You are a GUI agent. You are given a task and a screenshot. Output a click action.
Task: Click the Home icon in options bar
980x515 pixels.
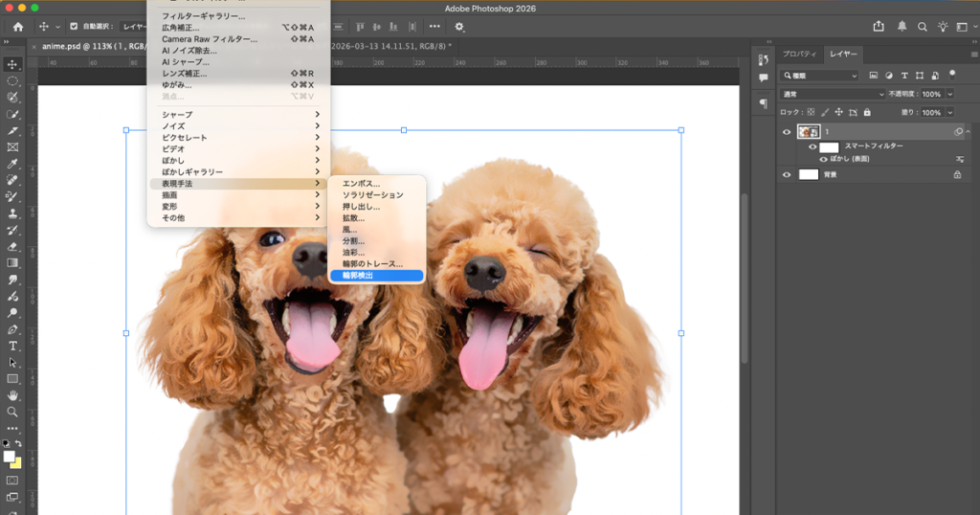[17, 27]
